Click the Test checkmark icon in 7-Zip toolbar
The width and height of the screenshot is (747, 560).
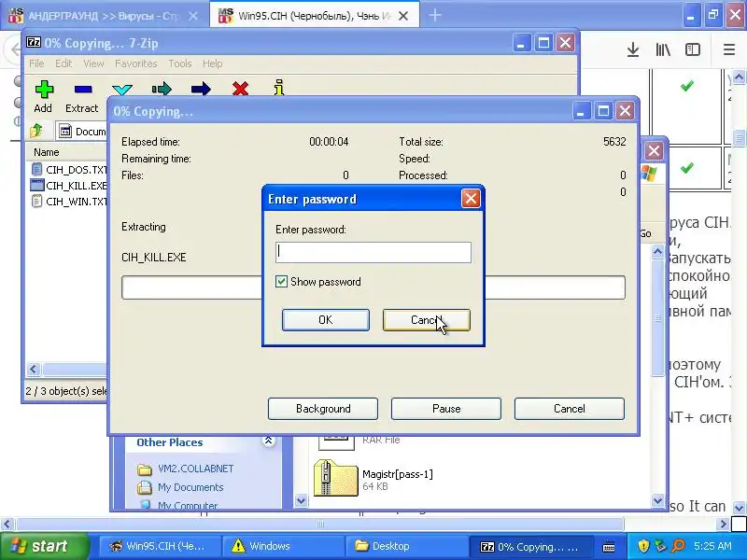pos(122,90)
